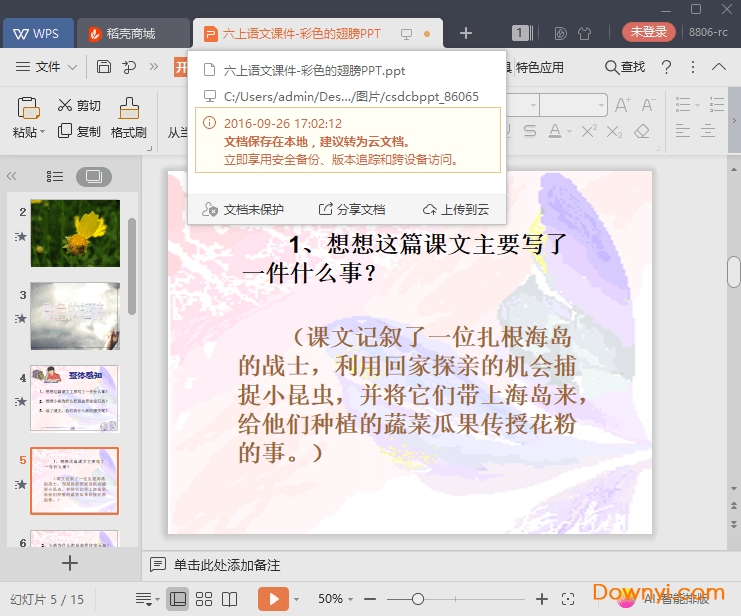
Task: Click 复制 copy button
Action: (x=79, y=131)
